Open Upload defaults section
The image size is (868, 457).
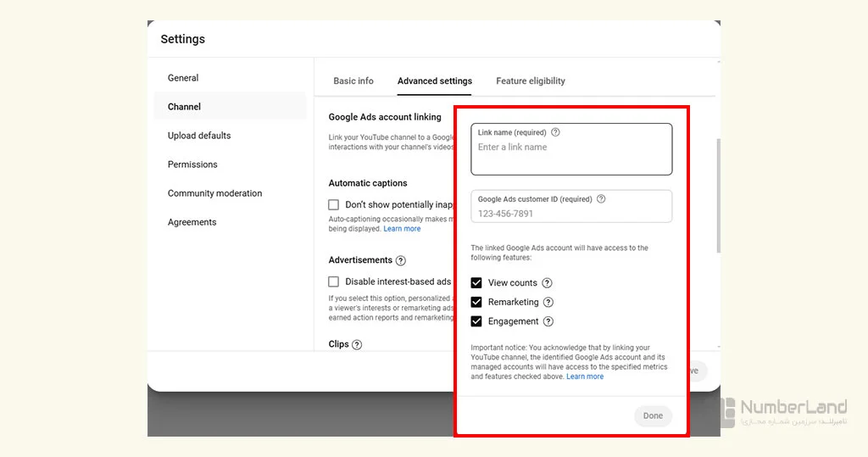coord(199,136)
